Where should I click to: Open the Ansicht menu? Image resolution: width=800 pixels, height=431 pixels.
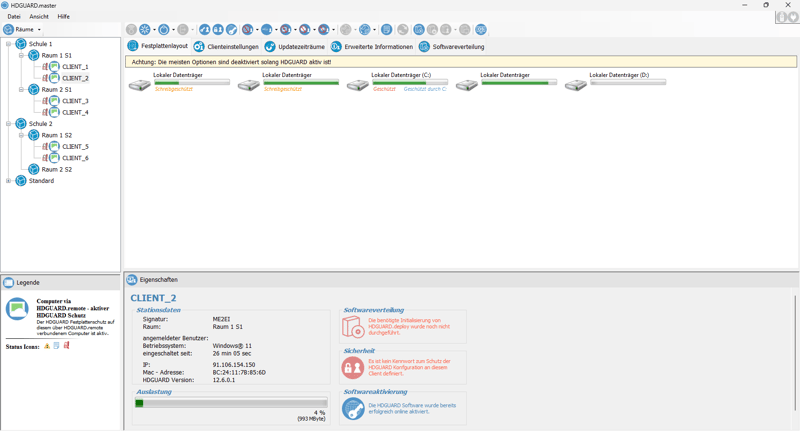coord(39,16)
